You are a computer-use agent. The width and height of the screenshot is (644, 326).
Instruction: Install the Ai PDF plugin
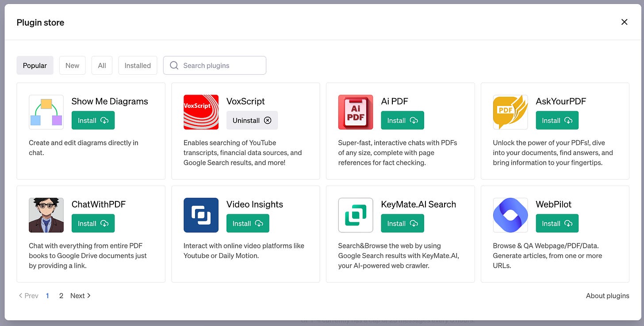(402, 120)
